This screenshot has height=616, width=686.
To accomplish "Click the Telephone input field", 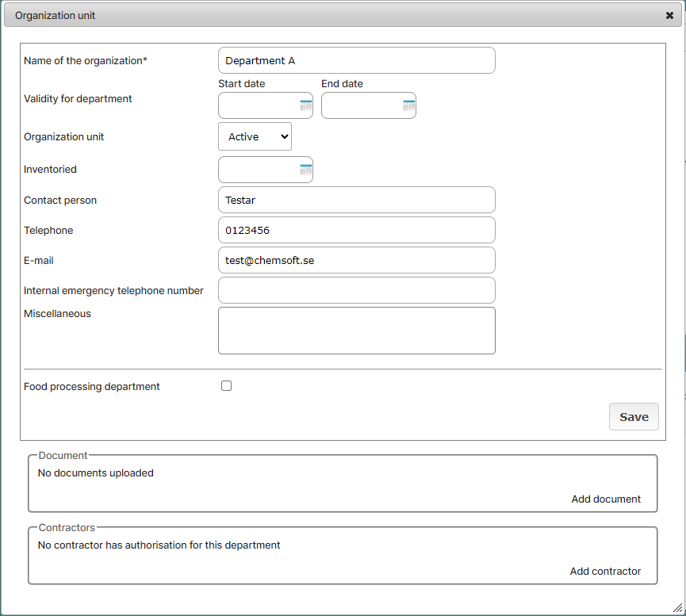I will point(357,230).
